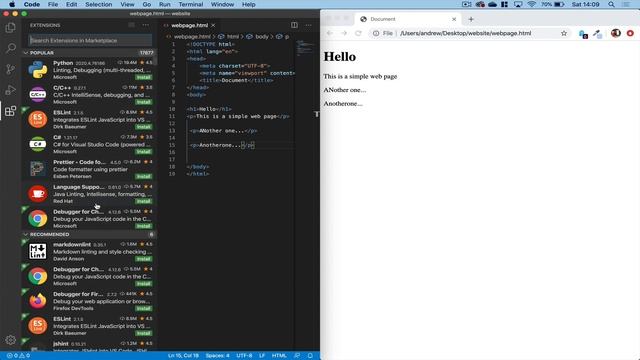This screenshot has height=360, width=640.
Task: Open the Run and Debug view
Action: click(11, 90)
